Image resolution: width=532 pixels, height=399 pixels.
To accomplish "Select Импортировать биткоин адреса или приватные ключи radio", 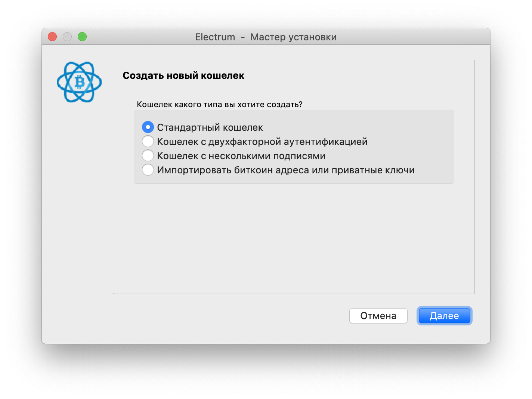I will [x=148, y=170].
